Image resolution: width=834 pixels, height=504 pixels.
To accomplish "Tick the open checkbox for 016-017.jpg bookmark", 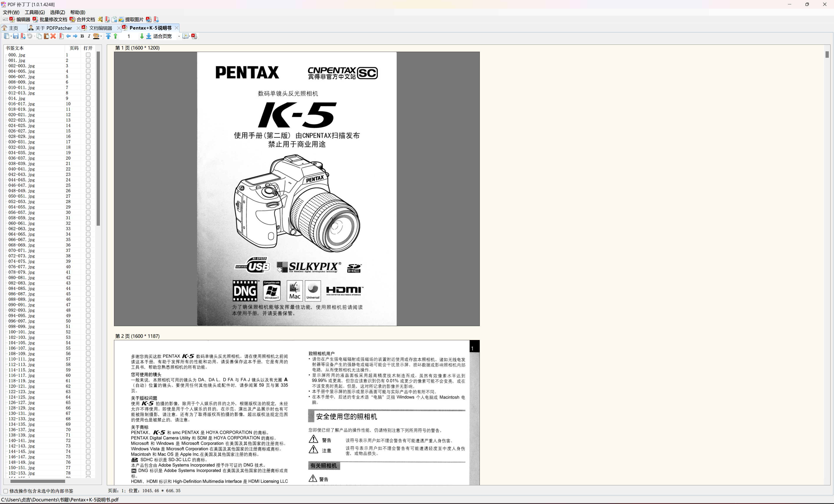I will point(88,104).
